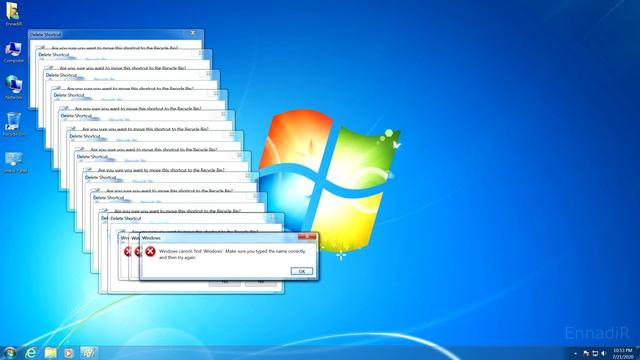640x360 pixels.
Task: Click the front error dialog's 'Windows' title
Action: point(151,238)
